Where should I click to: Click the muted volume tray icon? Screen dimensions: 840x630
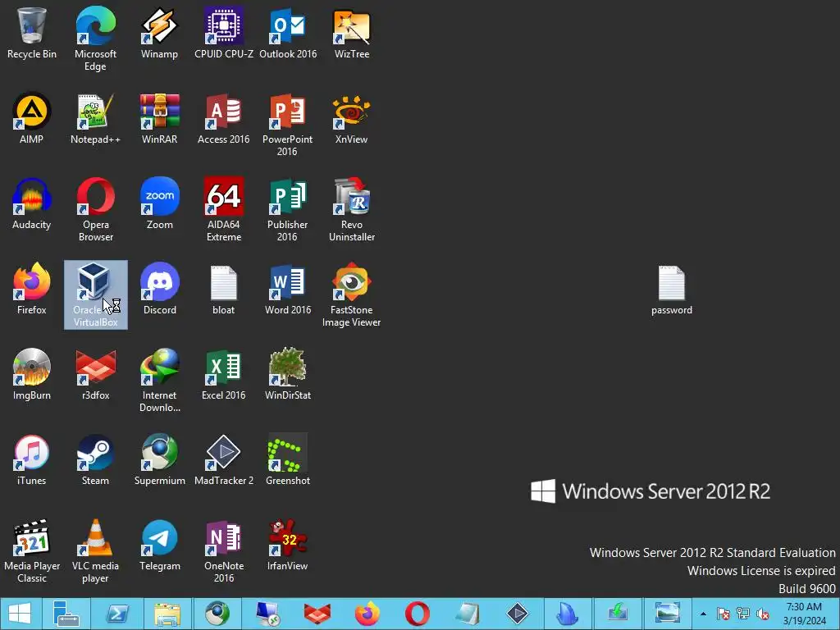click(x=762, y=614)
